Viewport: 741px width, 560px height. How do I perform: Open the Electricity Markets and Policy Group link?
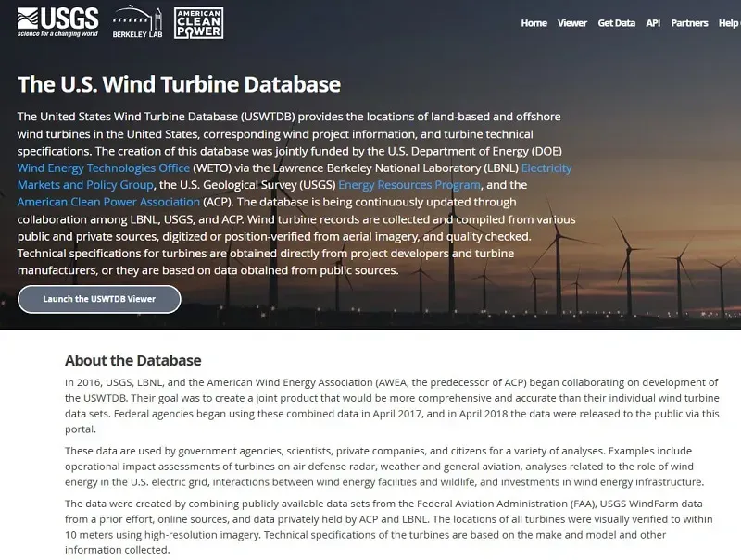pyautogui.click(x=85, y=185)
